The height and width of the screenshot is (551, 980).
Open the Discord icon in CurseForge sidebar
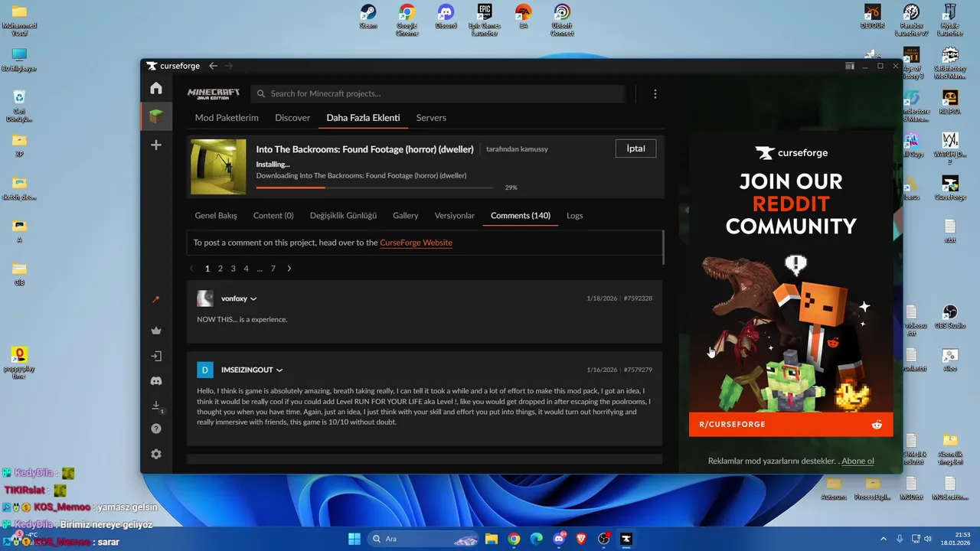156,380
